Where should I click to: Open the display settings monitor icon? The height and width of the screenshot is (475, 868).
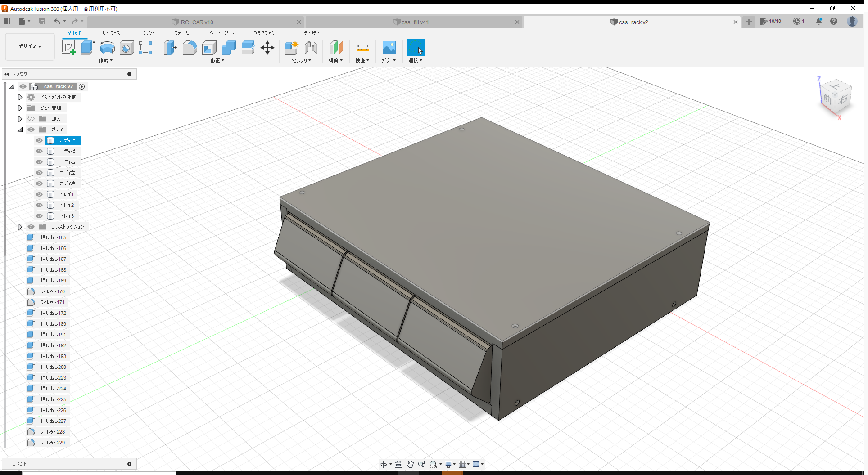[448, 464]
